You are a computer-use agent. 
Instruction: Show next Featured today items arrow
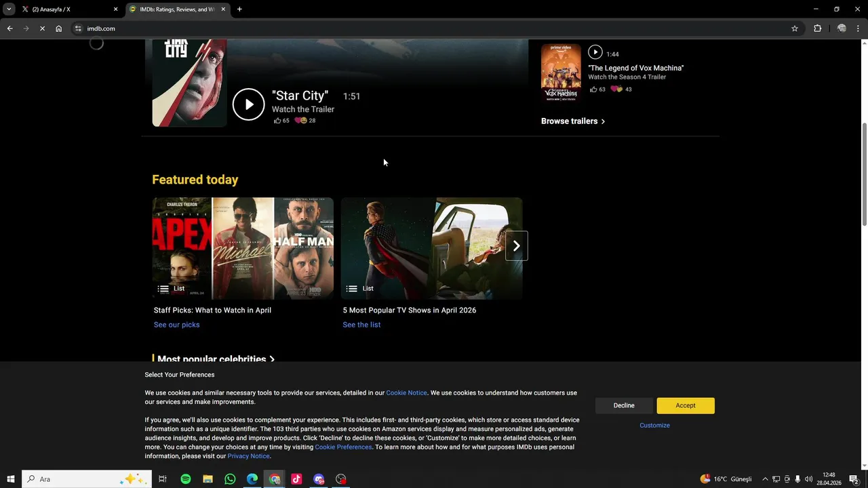[516, 246]
